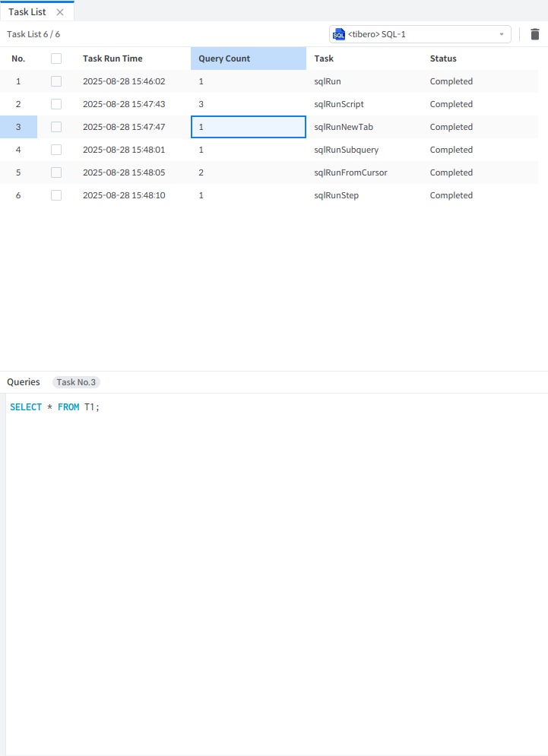Open the tibero SQL-1 connection dropdown
548x756 pixels.
click(x=420, y=34)
